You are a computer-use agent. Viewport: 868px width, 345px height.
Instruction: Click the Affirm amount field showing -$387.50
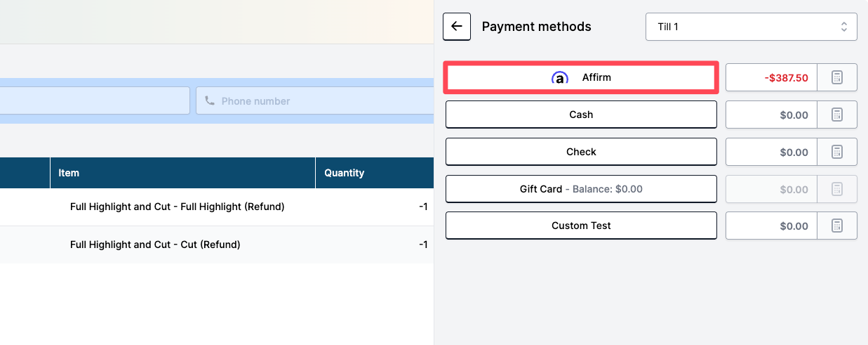tap(771, 77)
